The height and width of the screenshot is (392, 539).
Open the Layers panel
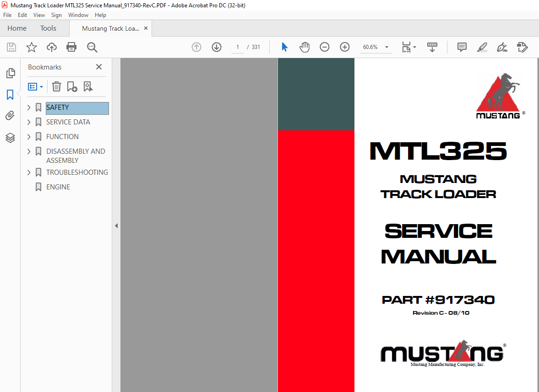[x=11, y=138]
